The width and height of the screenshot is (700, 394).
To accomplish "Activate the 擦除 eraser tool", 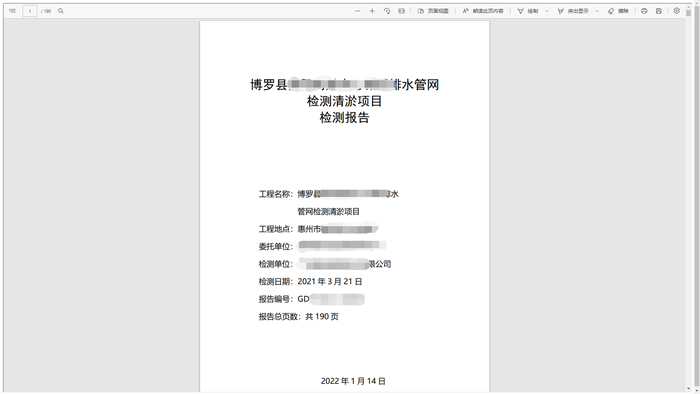I will tap(618, 11).
